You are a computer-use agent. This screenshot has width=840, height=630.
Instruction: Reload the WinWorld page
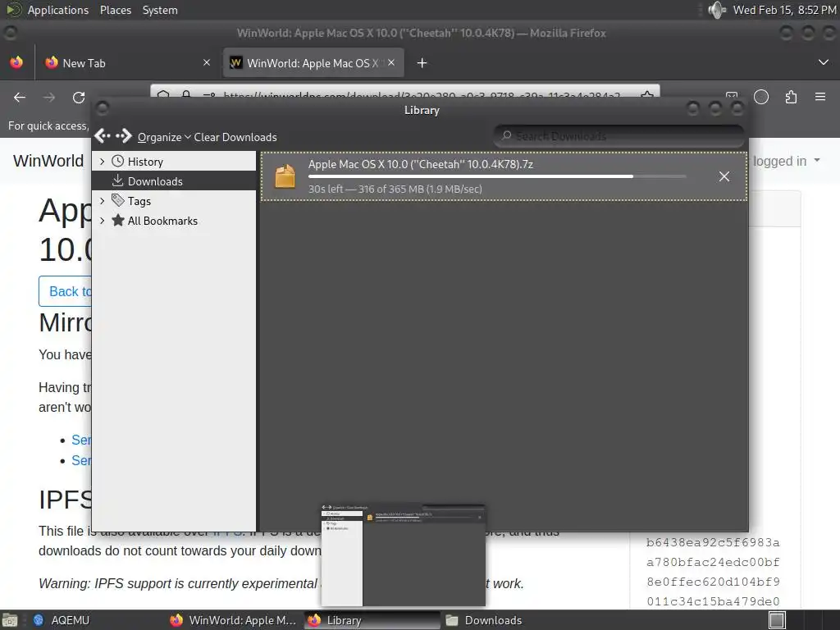click(79, 97)
